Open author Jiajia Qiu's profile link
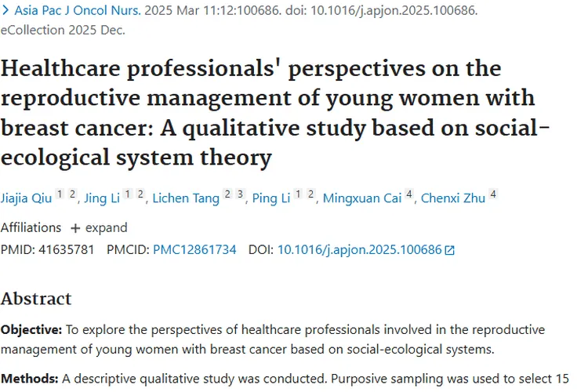The image size is (588, 392). [x=26, y=198]
